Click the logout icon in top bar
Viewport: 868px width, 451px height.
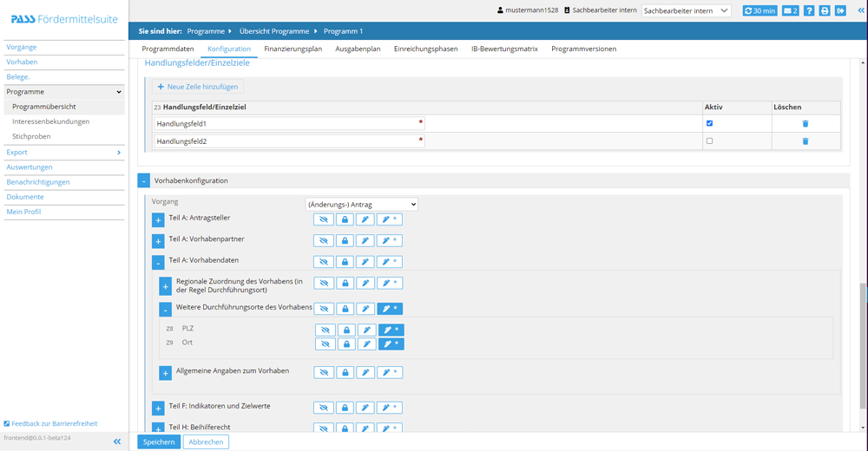tap(840, 11)
